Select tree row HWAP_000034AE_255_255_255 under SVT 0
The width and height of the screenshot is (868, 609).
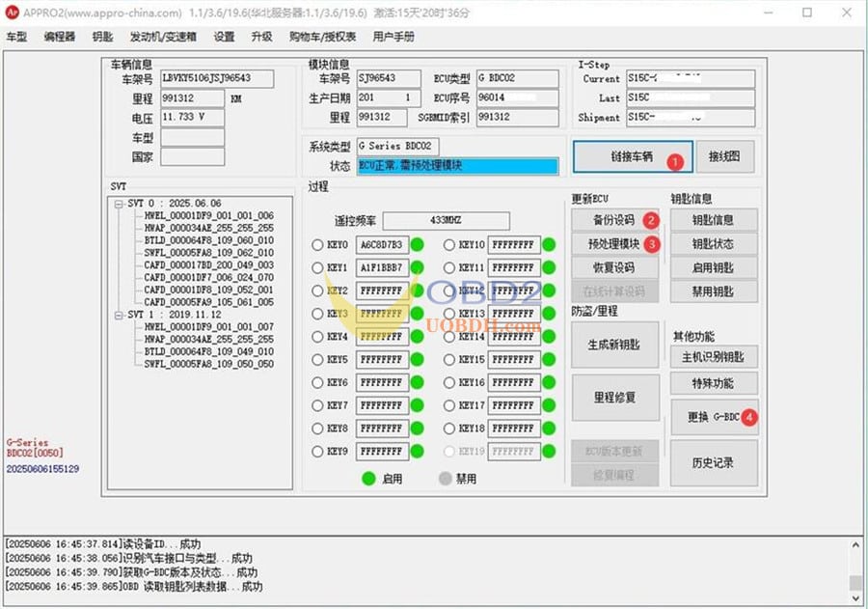pos(208,228)
